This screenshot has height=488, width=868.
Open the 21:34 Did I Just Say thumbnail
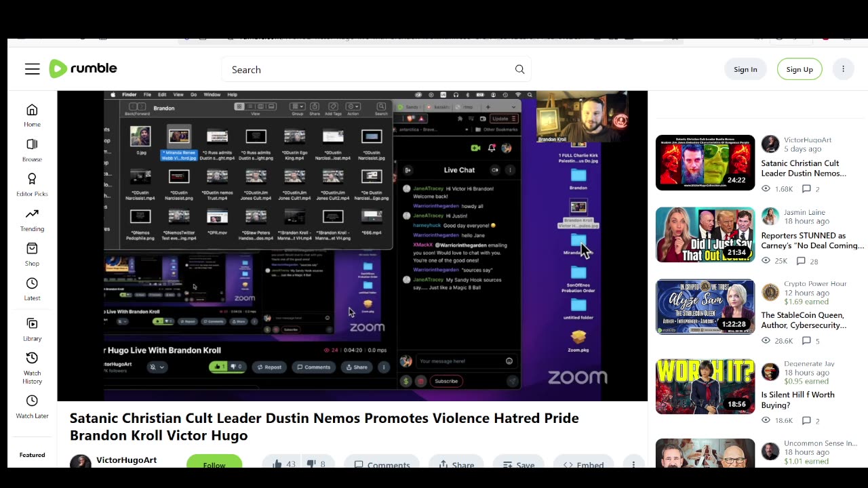point(705,235)
